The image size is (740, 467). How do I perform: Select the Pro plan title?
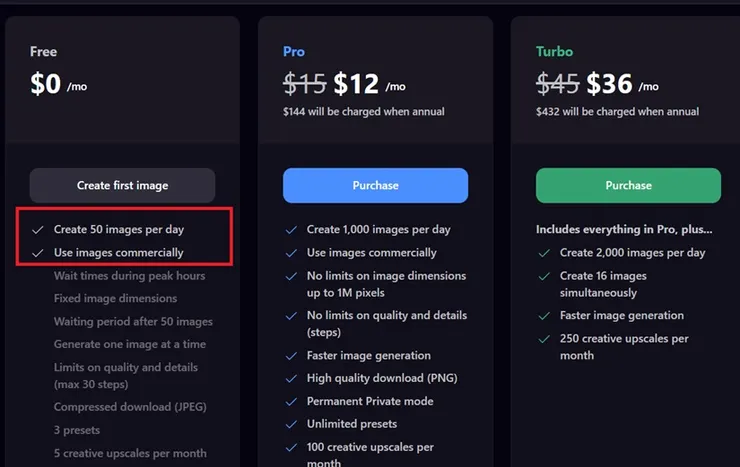(294, 52)
